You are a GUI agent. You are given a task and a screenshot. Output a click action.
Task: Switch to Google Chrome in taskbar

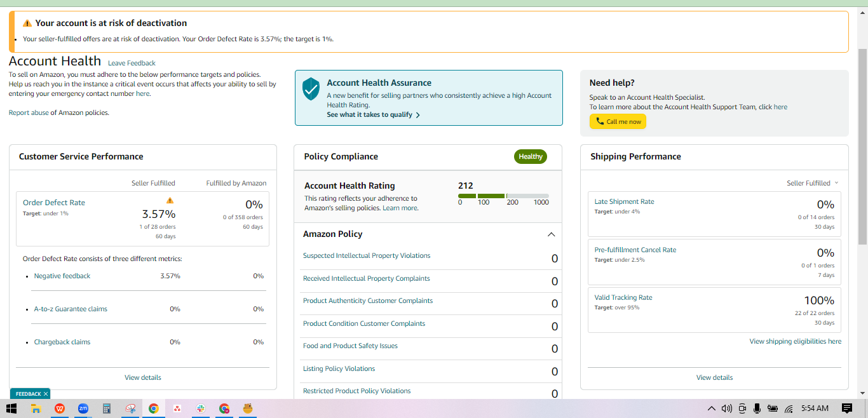point(154,408)
